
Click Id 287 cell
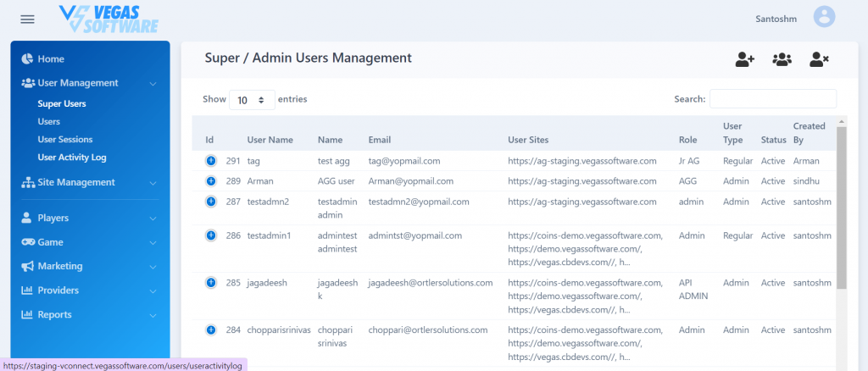233,202
